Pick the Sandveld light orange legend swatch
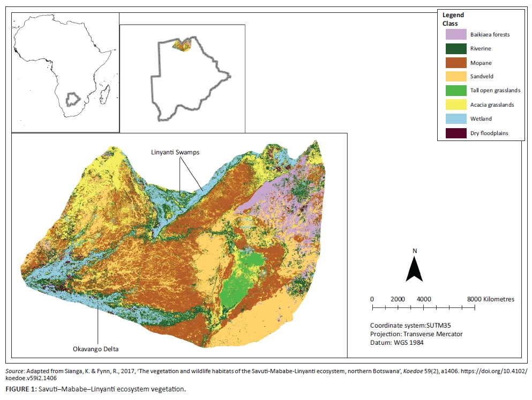 tap(455, 76)
